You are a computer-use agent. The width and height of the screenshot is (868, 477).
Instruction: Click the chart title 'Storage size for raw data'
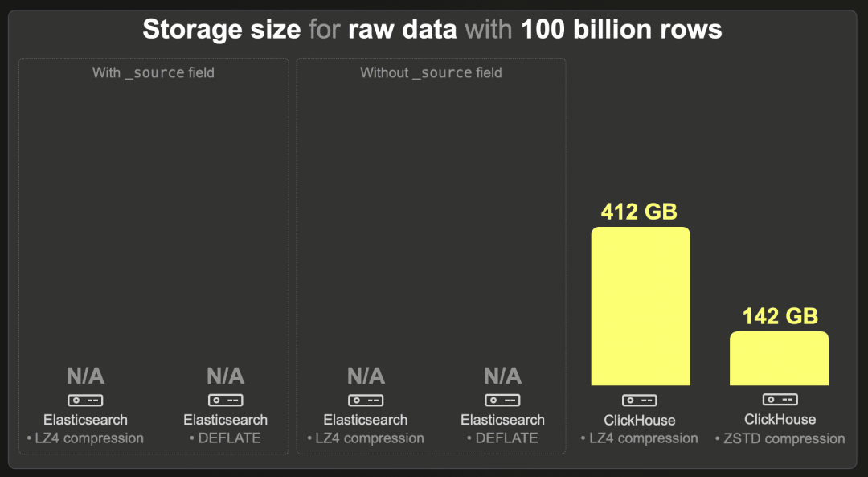pyautogui.click(x=300, y=30)
